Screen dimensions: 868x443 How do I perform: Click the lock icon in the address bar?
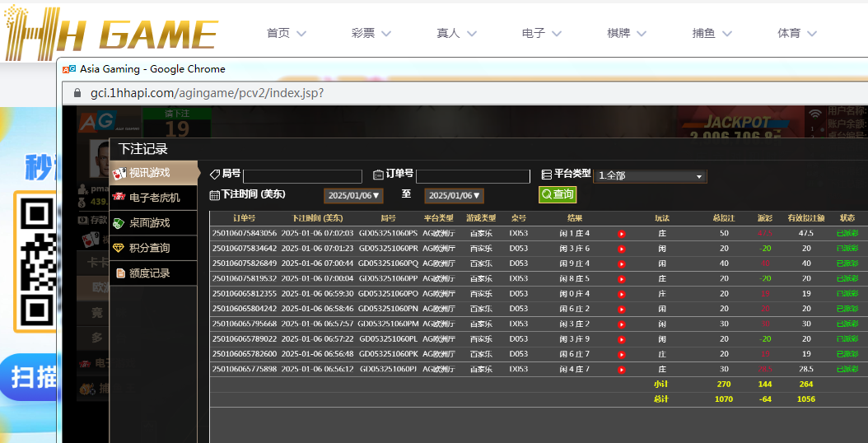click(x=79, y=93)
